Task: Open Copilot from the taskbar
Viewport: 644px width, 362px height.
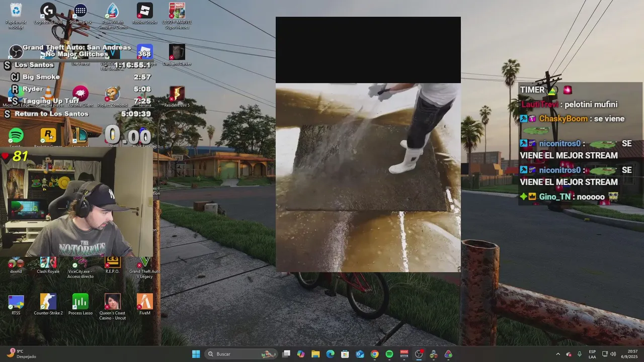Action: coord(301,354)
